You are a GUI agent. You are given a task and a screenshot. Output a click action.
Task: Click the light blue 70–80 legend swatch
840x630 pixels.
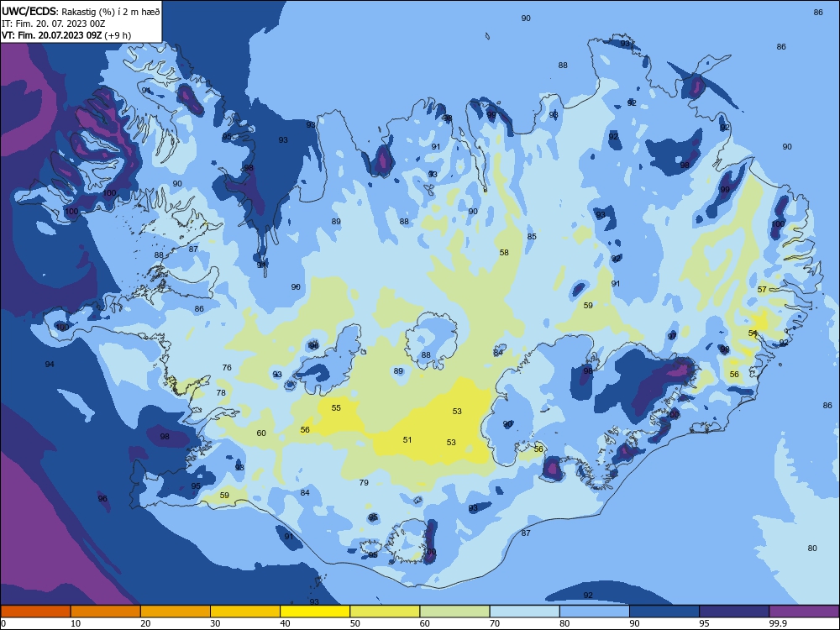pos(524,612)
